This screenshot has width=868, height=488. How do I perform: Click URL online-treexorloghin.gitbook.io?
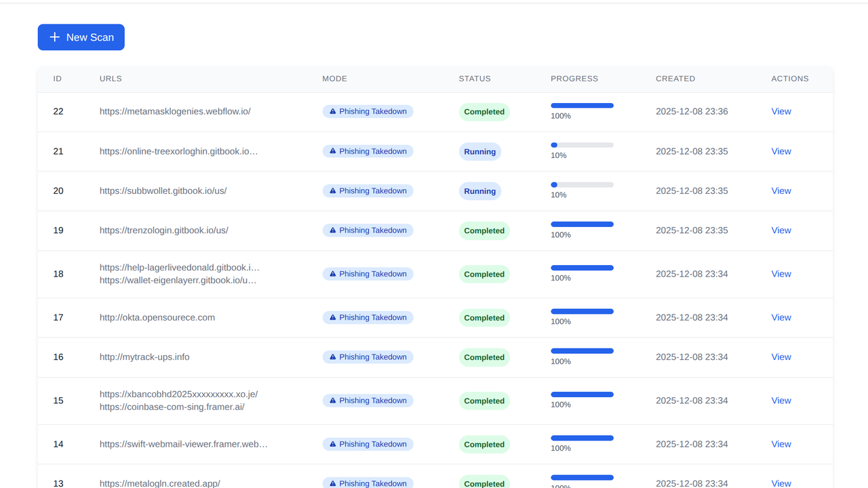tap(179, 151)
